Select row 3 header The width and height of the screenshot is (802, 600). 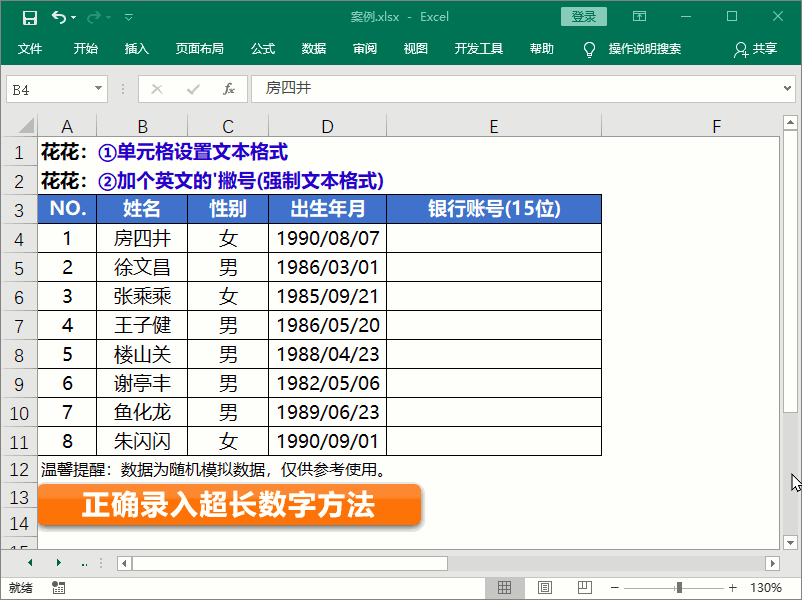click(19, 210)
